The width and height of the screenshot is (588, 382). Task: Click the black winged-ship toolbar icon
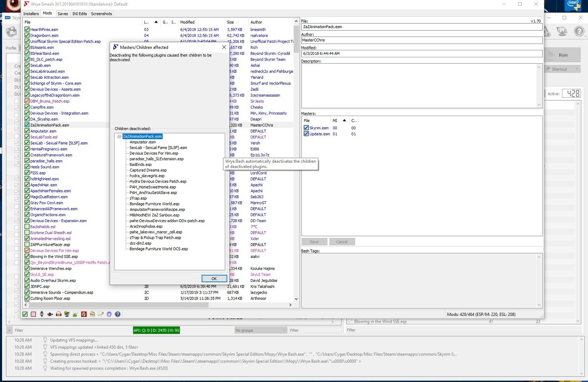click(50, 314)
